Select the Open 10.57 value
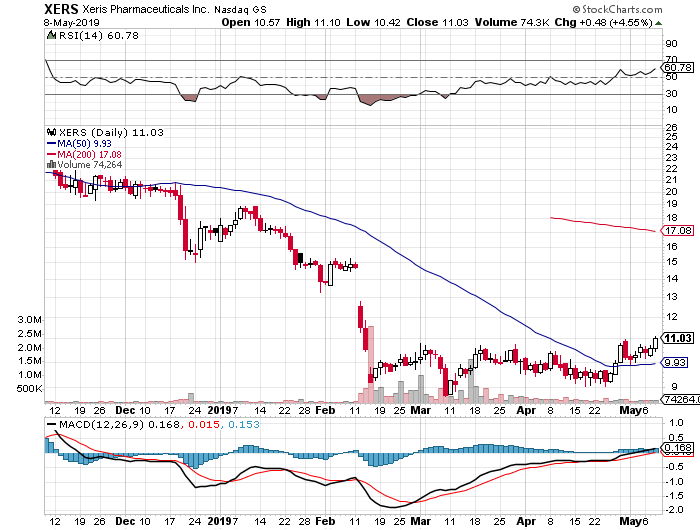Image resolution: width=700 pixels, height=530 pixels. click(x=251, y=22)
